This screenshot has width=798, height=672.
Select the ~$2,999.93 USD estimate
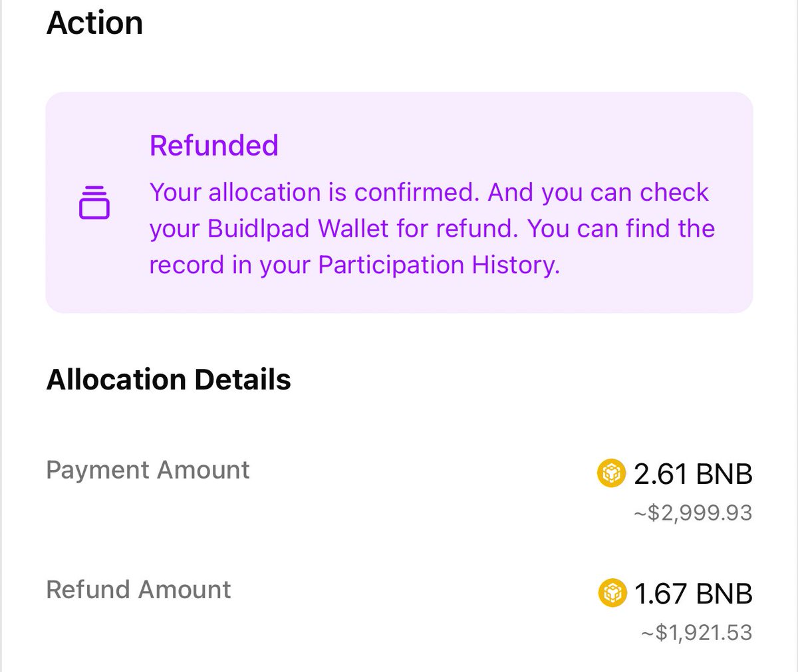pos(692,513)
